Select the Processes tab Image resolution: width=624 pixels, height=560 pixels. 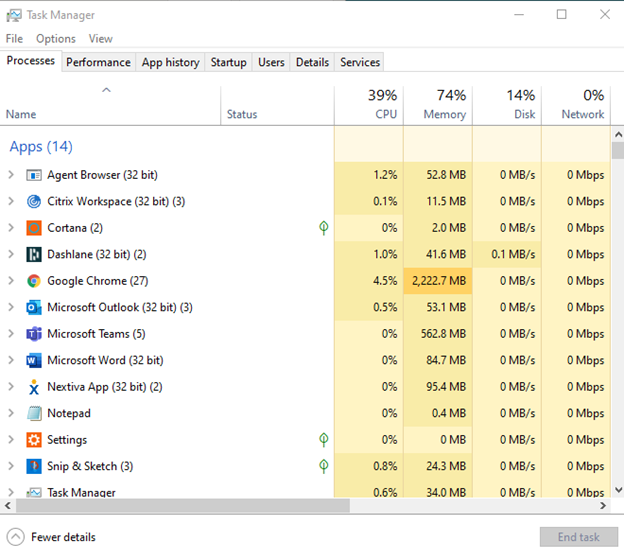31,60
